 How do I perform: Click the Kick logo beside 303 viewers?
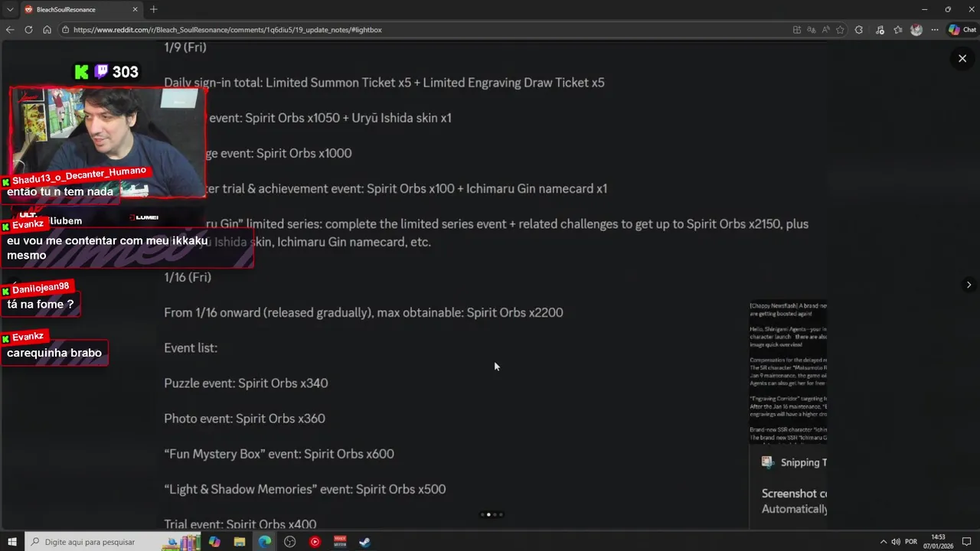point(81,72)
